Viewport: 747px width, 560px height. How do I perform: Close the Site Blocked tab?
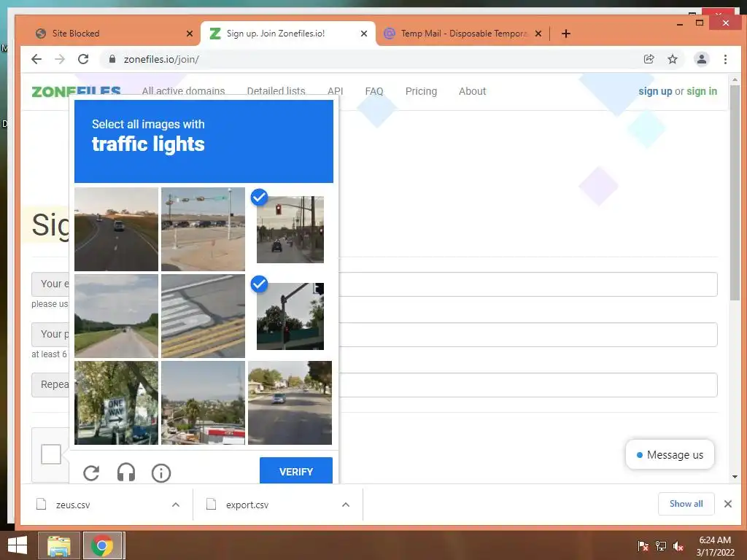tap(190, 34)
